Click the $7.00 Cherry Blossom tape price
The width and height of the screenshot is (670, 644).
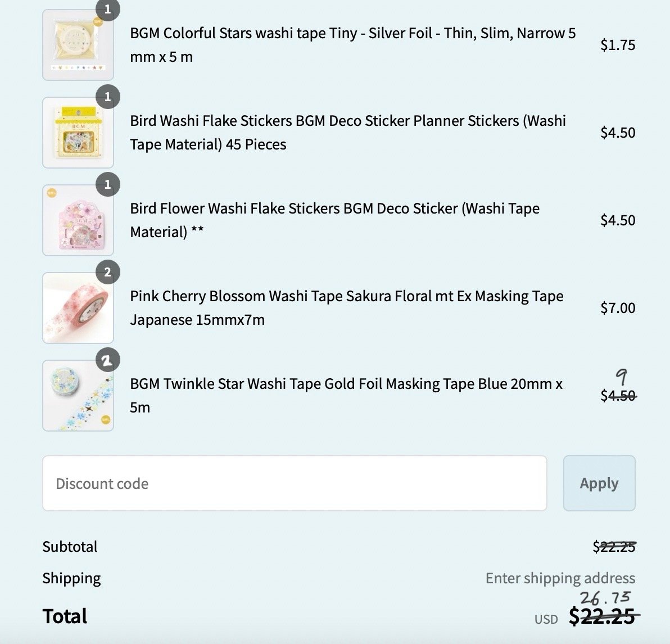coord(617,308)
